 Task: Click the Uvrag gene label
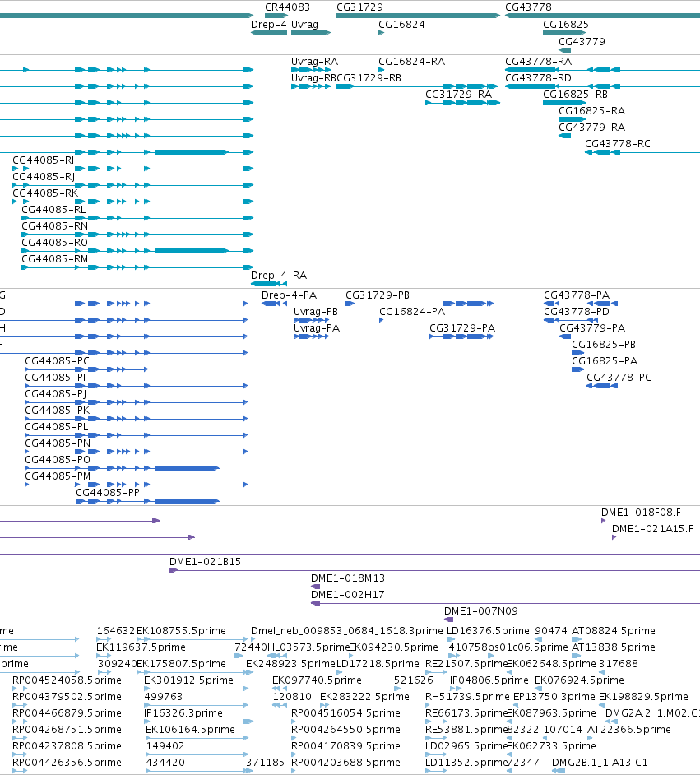pyautogui.click(x=304, y=25)
